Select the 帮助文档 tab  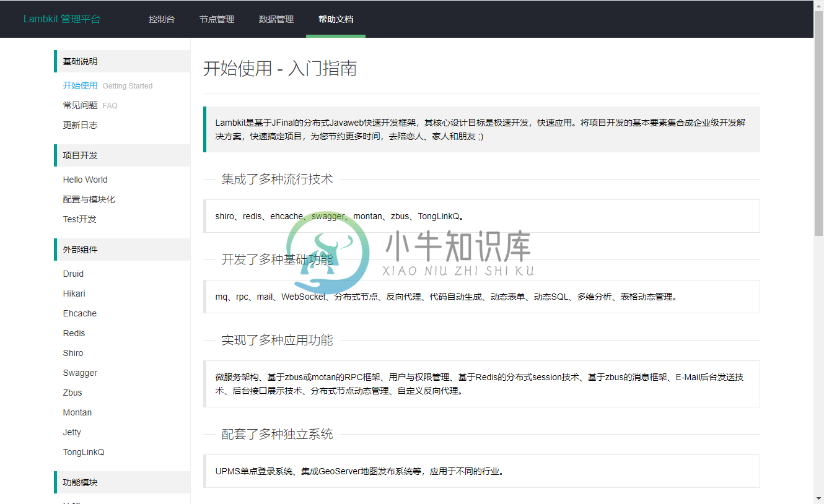(336, 19)
